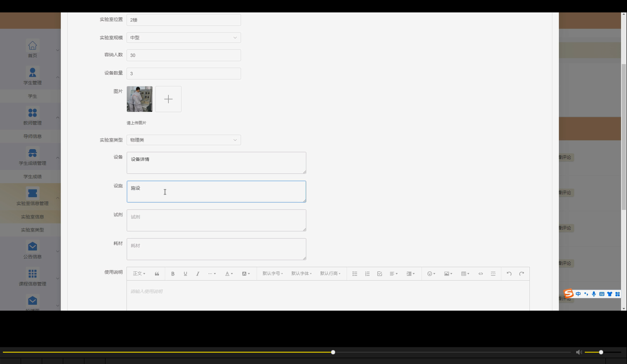The width and height of the screenshot is (627, 364).
Task: Insert a todo checkbox list
Action: pyautogui.click(x=380, y=274)
